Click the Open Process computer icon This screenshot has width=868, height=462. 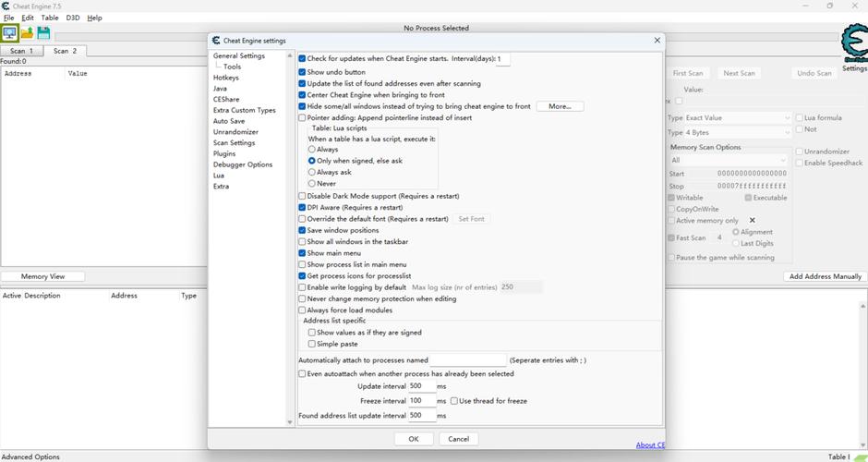[x=10, y=33]
